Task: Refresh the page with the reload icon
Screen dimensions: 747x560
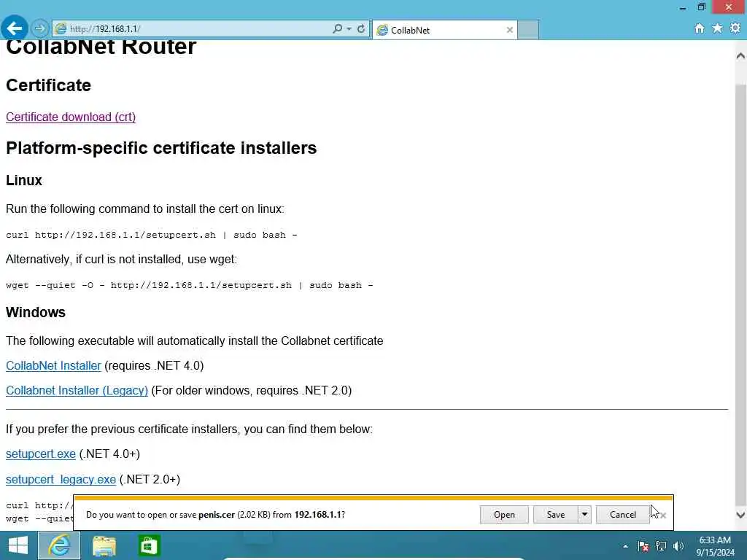Action: 361,28
